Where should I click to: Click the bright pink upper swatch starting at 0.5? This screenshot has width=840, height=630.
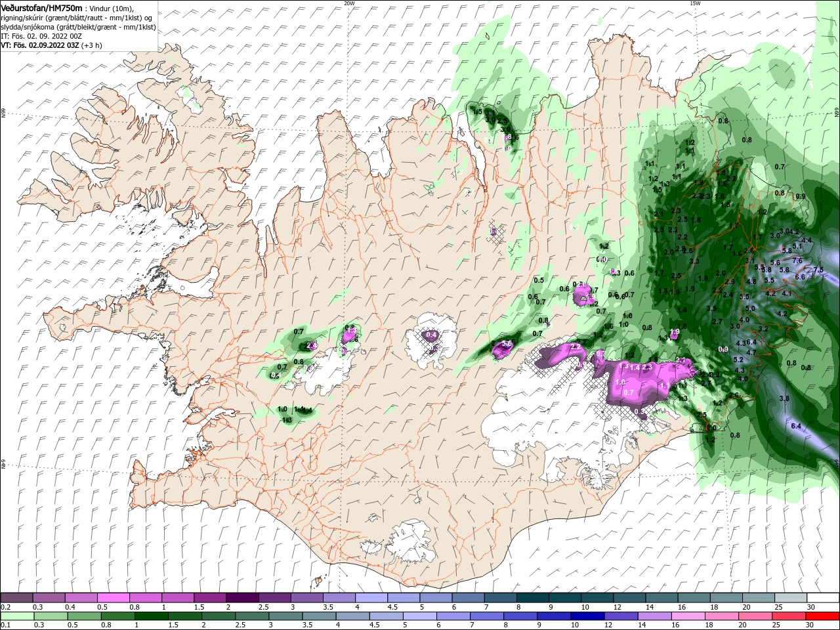click(x=113, y=598)
